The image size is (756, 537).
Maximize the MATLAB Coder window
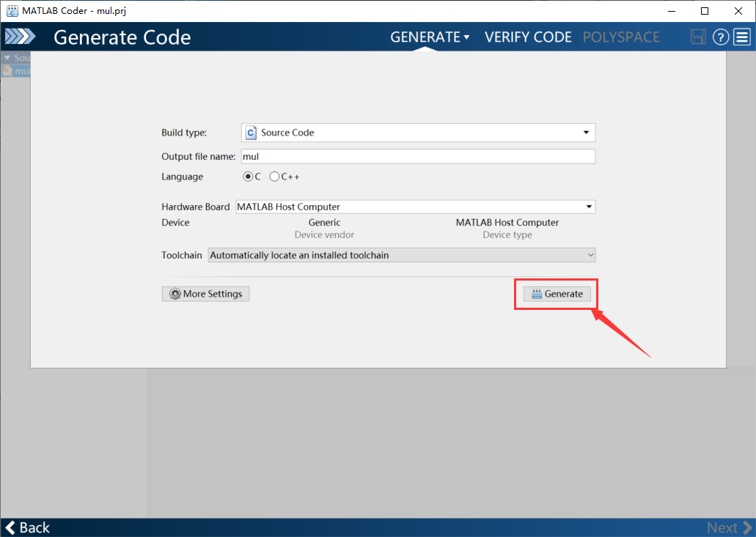705,11
